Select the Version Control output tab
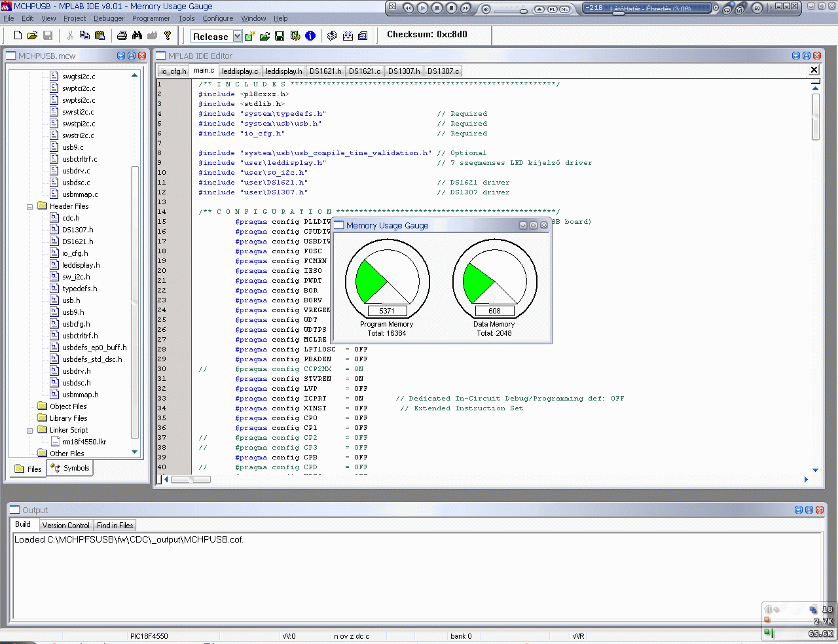Viewport: 838px width, 644px height. (x=65, y=526)
